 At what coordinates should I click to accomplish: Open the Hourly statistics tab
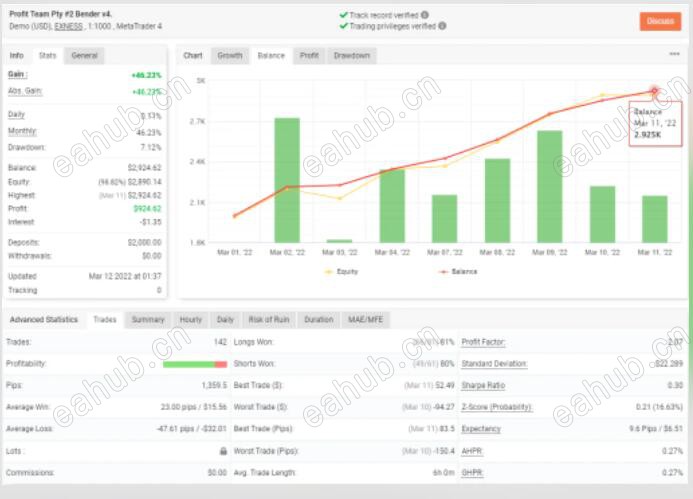(190, 320)
